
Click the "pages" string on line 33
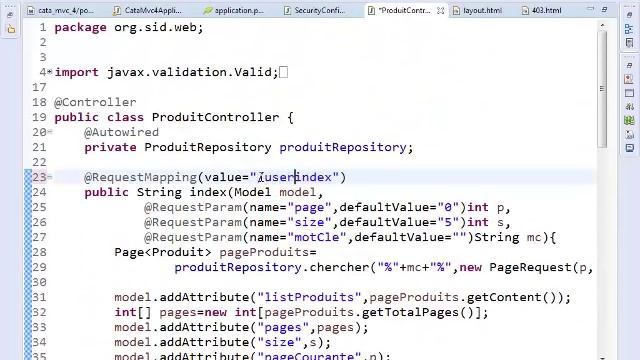point(283,327)
